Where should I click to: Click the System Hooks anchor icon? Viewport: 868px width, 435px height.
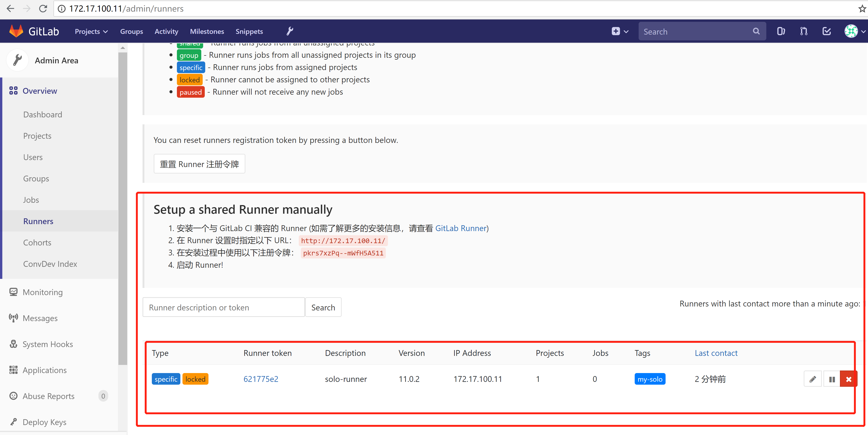(13, 344)
